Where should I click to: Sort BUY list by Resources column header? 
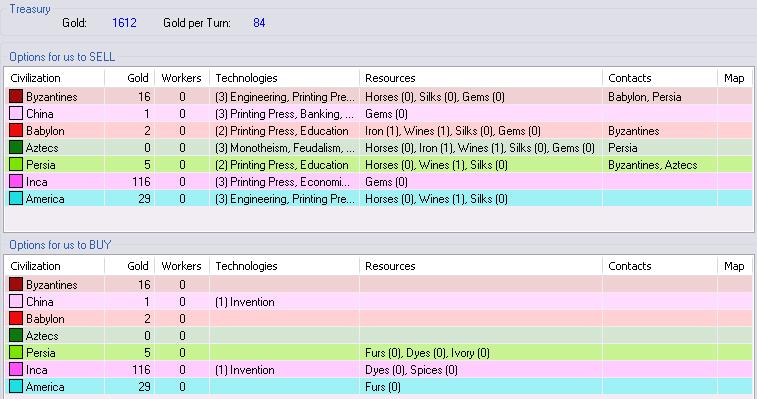tap(481, 266)
